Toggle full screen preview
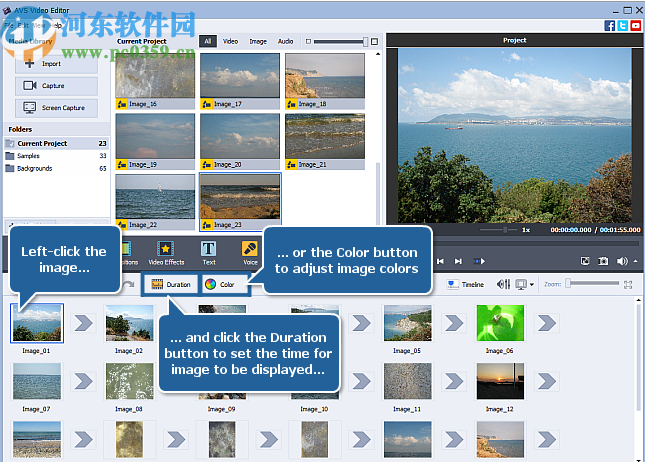This screenshot has height=462, width=645. [x=585, y=261]
